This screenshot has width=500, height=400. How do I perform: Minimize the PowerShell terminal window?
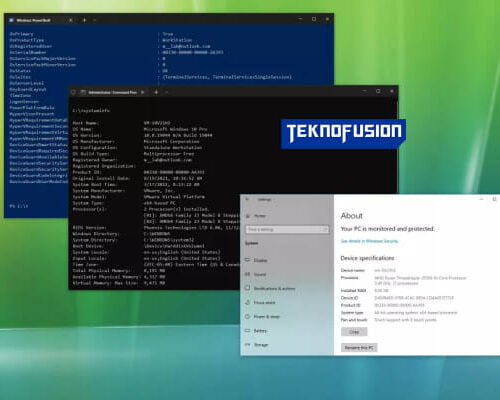tap(300, 19)
